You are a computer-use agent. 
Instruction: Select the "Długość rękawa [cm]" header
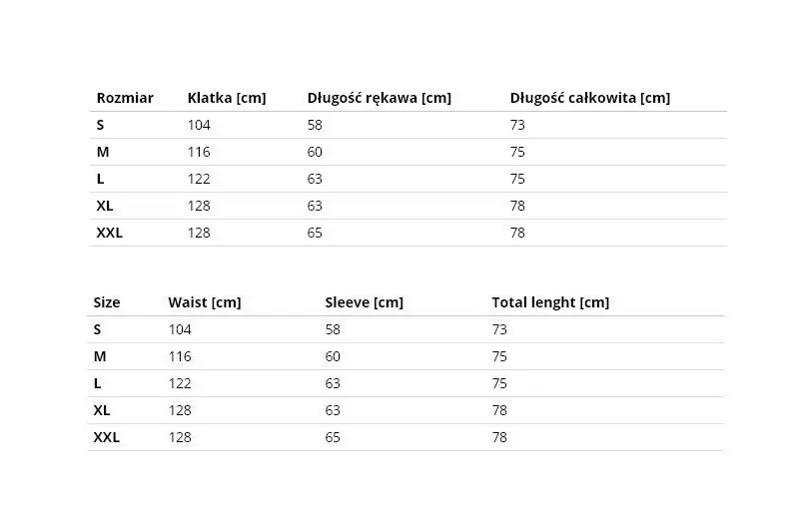point(379,98)
